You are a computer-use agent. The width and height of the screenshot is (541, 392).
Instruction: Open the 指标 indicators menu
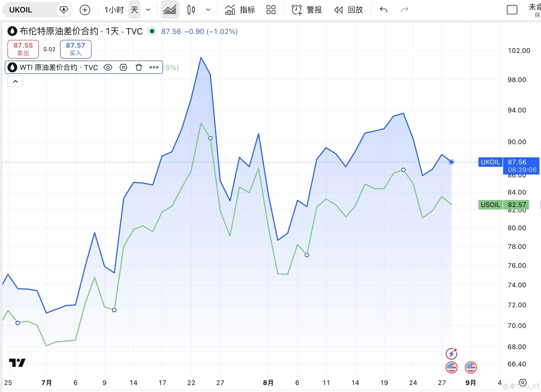(x=240, y=10)
